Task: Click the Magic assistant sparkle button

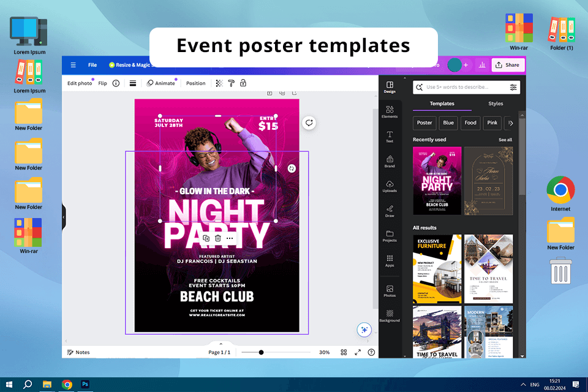Action: (x=364, y=330)
